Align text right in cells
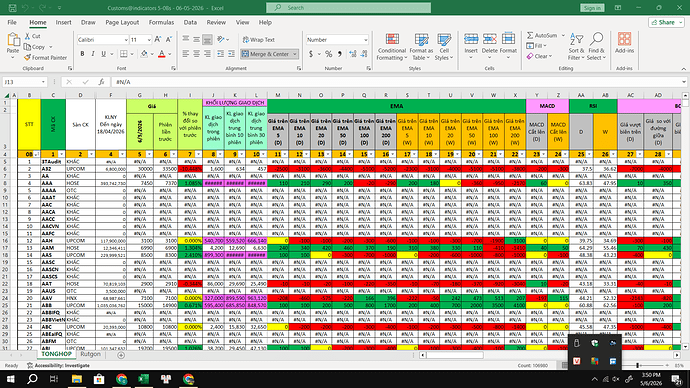The image size is (690, 388). tap(207, 54)
